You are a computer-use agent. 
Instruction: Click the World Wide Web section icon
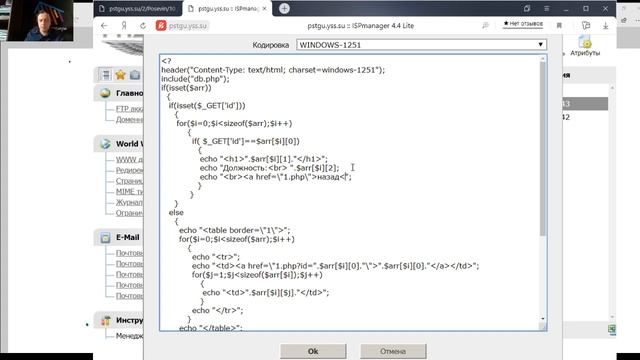[105, 144]
